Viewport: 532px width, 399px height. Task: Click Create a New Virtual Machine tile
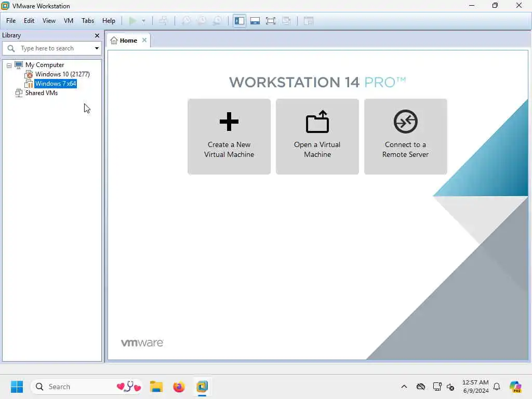(x=229, y=137)
